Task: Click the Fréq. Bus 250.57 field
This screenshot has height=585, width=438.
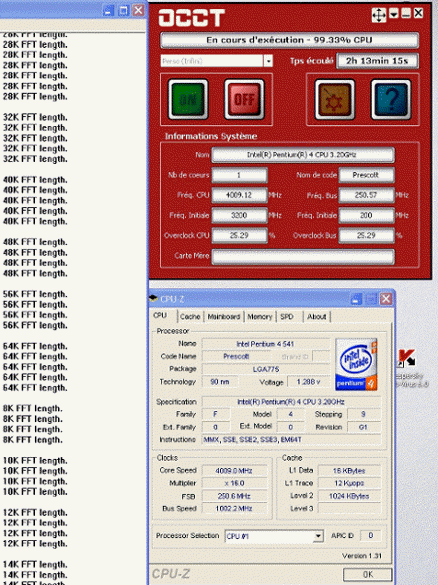Action: [366, 195]
